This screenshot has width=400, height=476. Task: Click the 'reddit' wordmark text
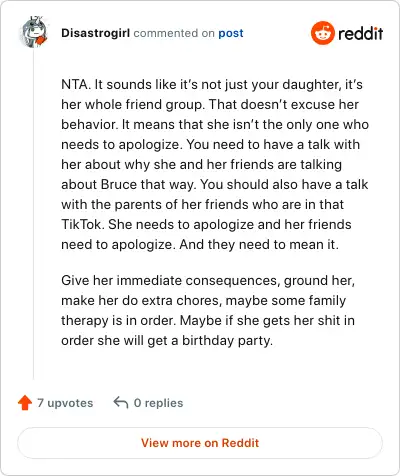(360, 33)
